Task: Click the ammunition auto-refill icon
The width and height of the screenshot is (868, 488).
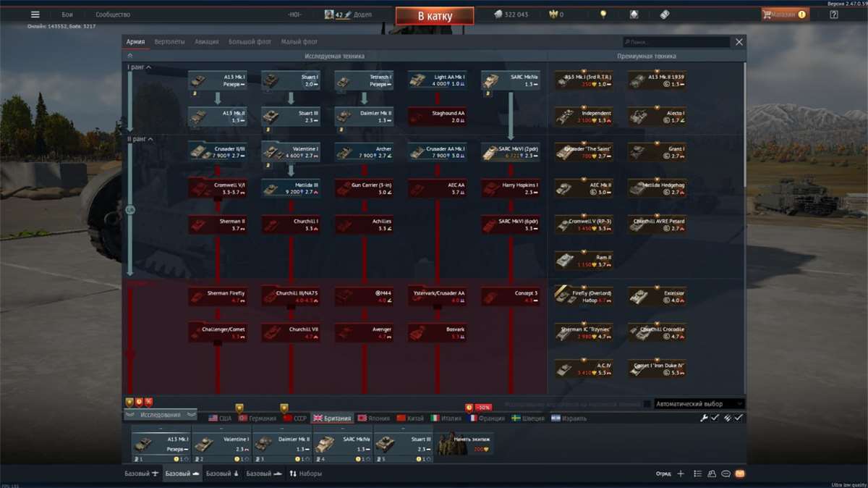Action: pos(728,418)
